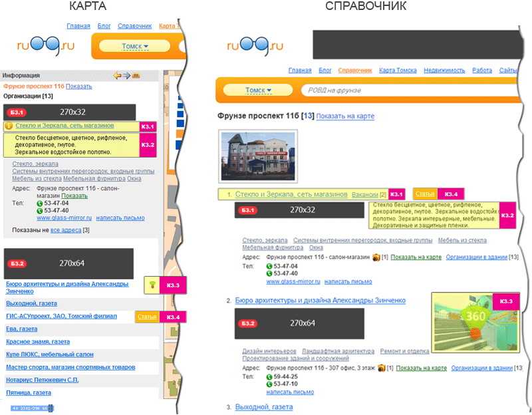This screenshot has height=415, width=532.
Task: Click the Показать на карте link beside Фрунзе проспект 11б heading
Action: [345, 116]
